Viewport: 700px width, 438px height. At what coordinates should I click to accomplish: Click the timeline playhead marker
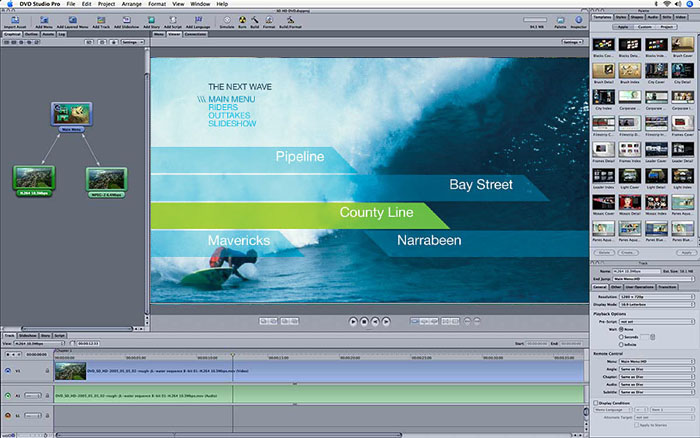[232, 355]
